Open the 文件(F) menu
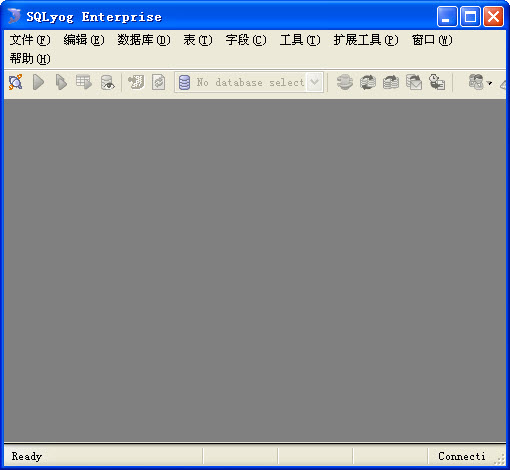510x470 pixels. tap(30, 40)
